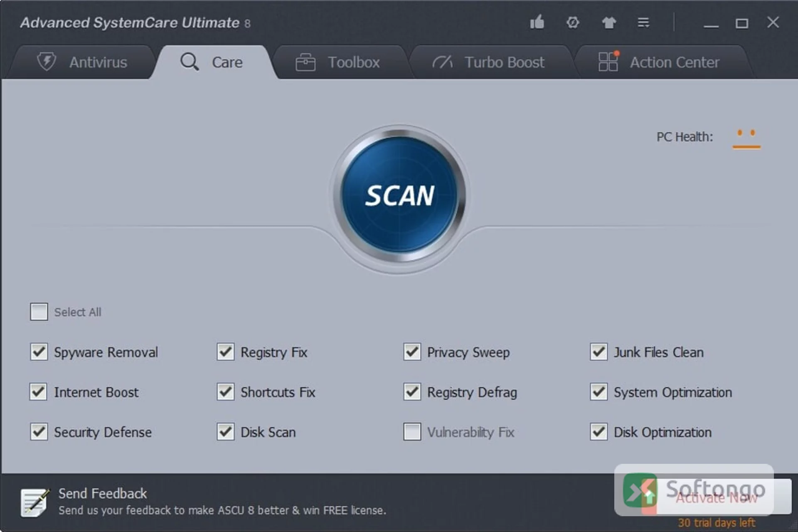The image size is (798, 532).
Task: Uncheck Privacy Sweep
Action: point(412,352)
